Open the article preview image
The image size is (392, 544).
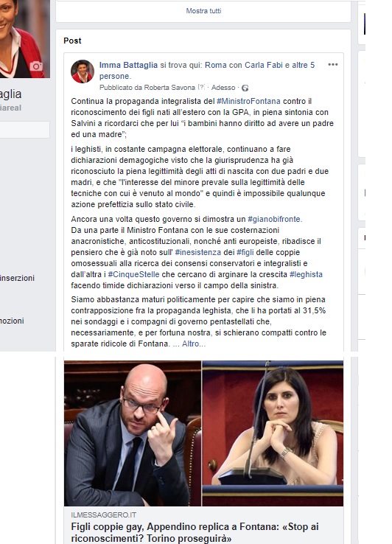click(x=203, y=433)
